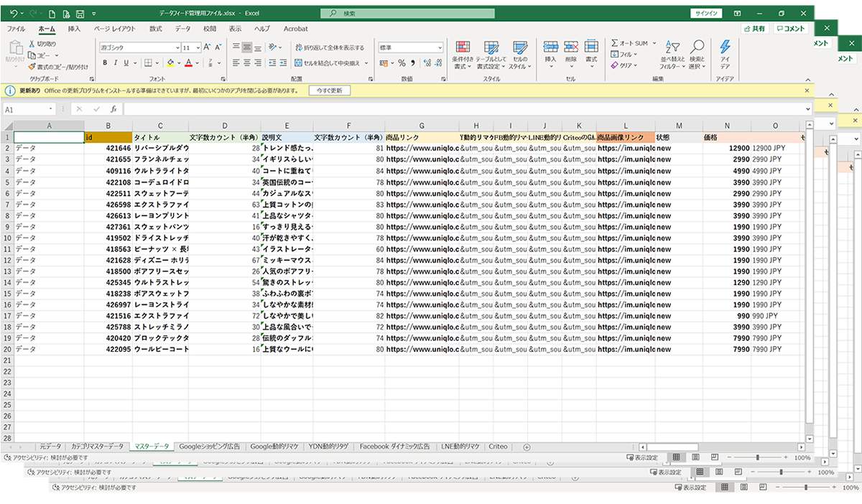Toggle underline formatting

pyautogui.click(x=126, y=62)
